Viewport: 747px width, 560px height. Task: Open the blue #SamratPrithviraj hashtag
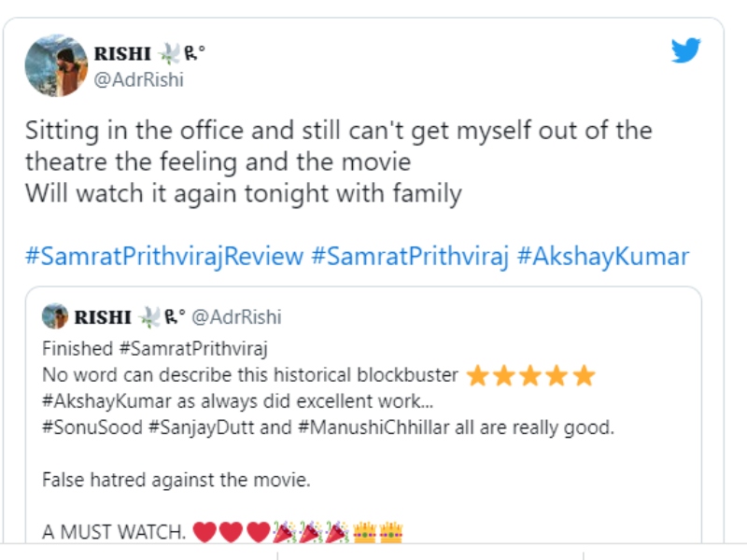tap(409, 257)
